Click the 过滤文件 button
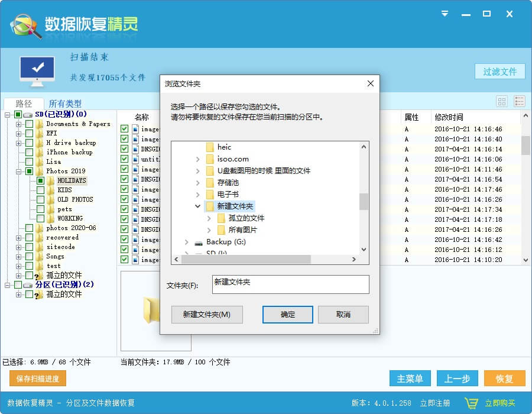Screen dimensions: 532x414 [499, 72]
